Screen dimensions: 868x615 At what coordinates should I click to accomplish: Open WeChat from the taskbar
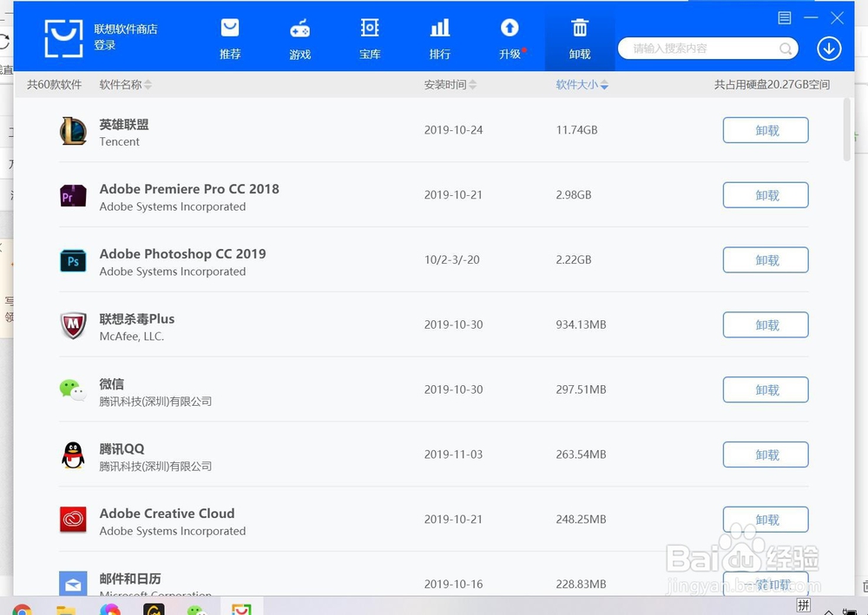coord(196,610)
